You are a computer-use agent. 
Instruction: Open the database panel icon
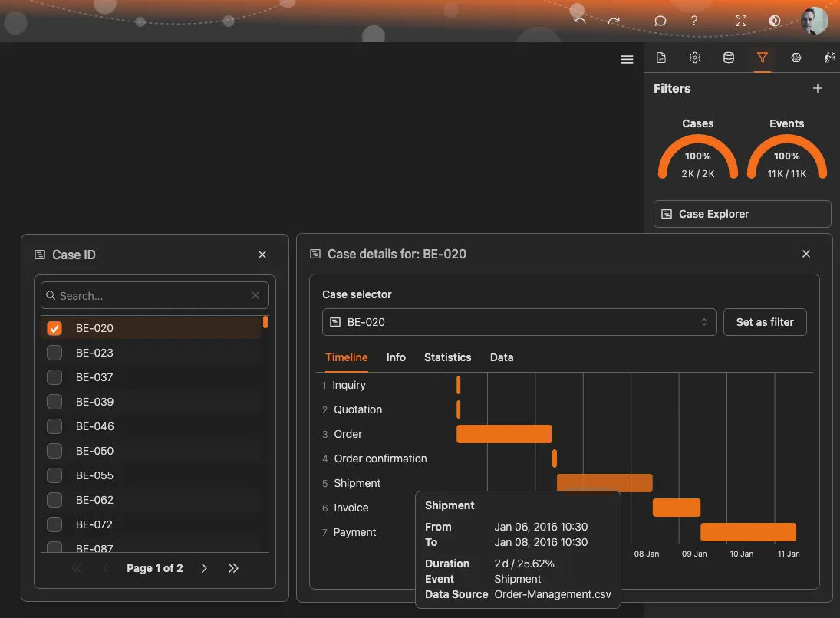pos(729,58)
